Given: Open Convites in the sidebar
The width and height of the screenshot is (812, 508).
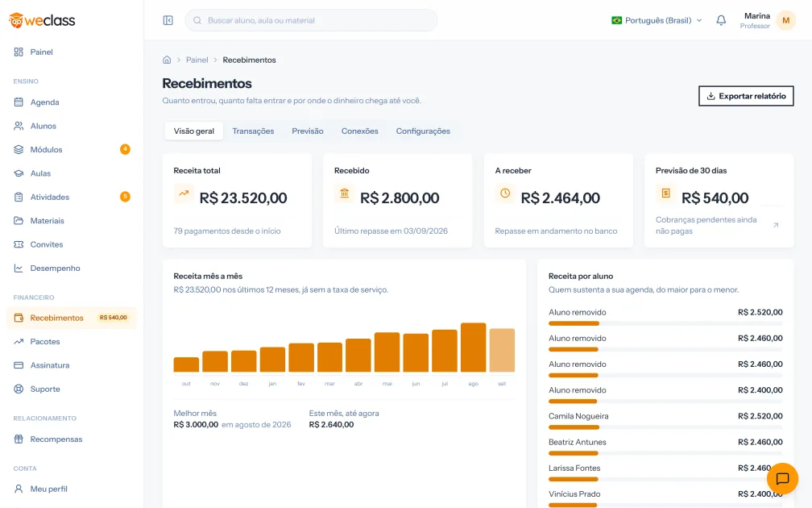Looking at the screenshot, I should pos(72,244).
